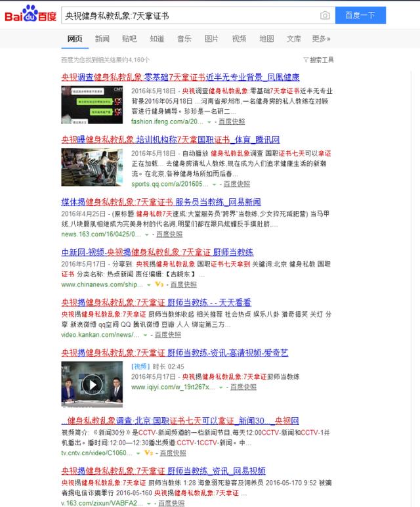Switch to the 新闻 tab
Screen dimensions: 420x507
coord(102,39)
